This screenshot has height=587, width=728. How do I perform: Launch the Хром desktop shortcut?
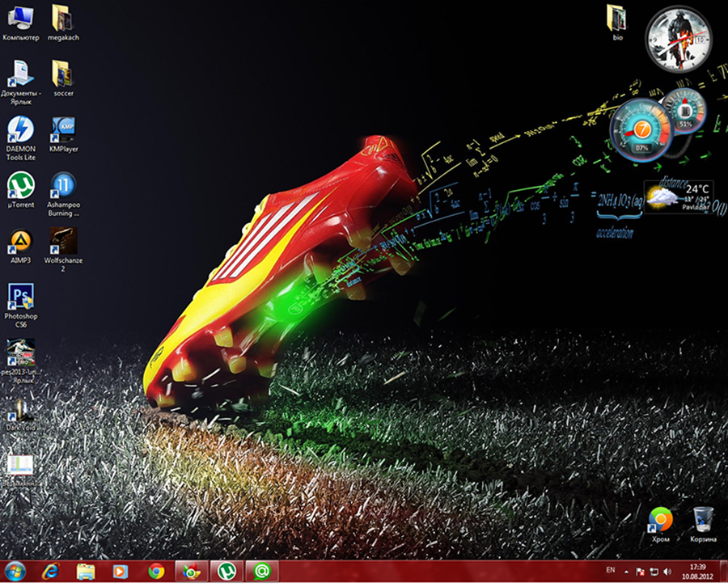point(660,525)
